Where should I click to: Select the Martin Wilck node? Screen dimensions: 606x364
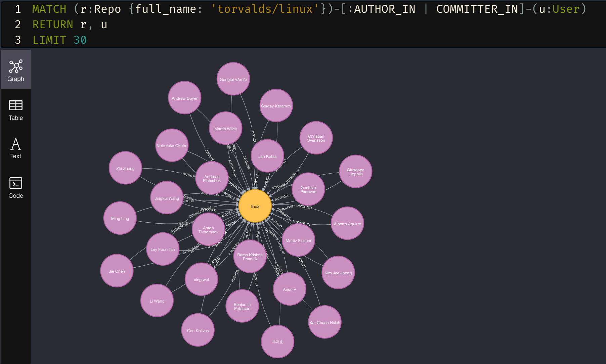coord(225,128)
